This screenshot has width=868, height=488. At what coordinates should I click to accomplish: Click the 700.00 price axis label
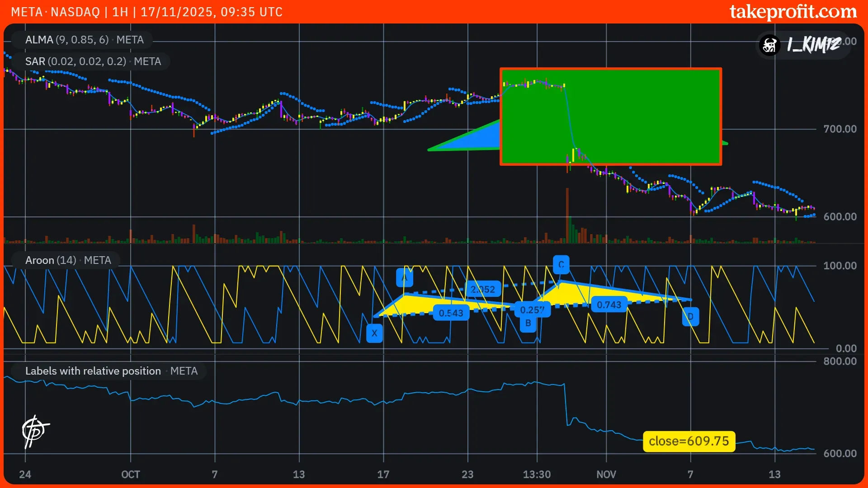coord(840,129)
